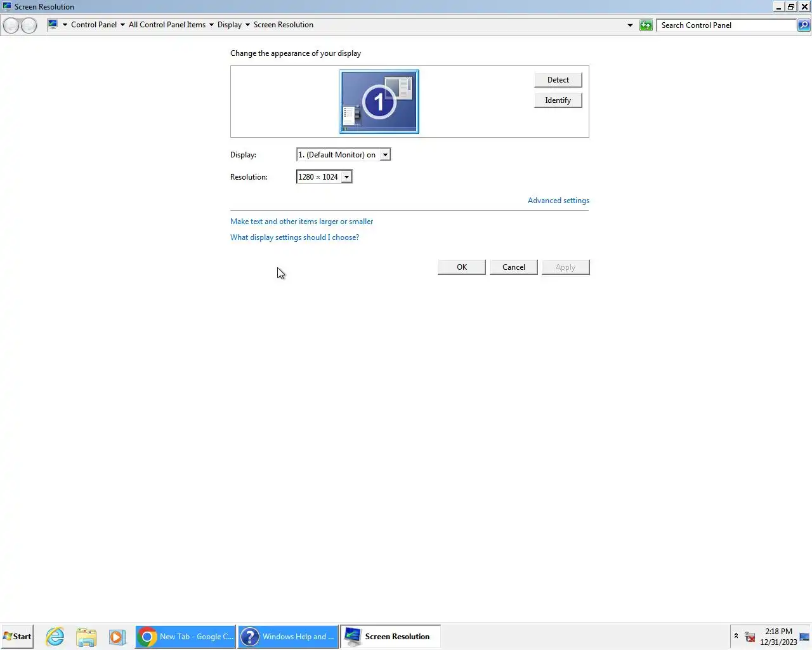Switch to Windows Help and Support window

click(x=288, y=637)
